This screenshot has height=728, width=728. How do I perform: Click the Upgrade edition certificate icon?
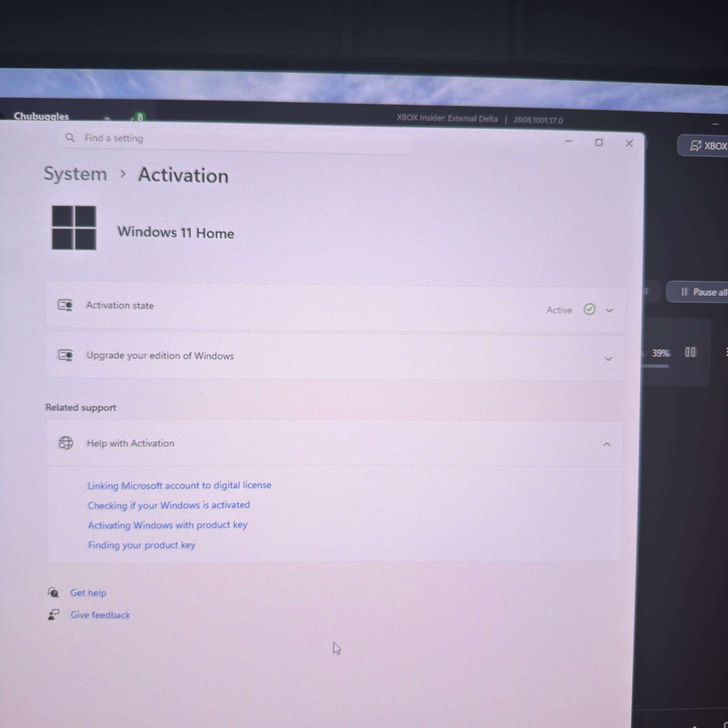65,355
